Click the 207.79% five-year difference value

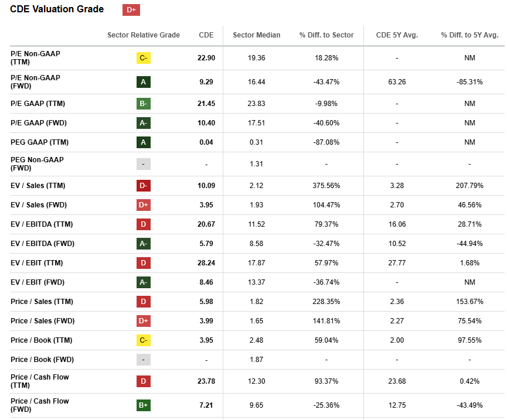(x=470, y=186)
